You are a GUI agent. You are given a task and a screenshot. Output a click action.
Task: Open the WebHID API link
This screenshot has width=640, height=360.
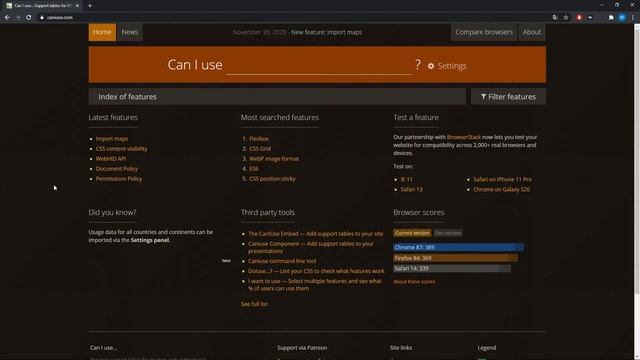click(111, 159)
